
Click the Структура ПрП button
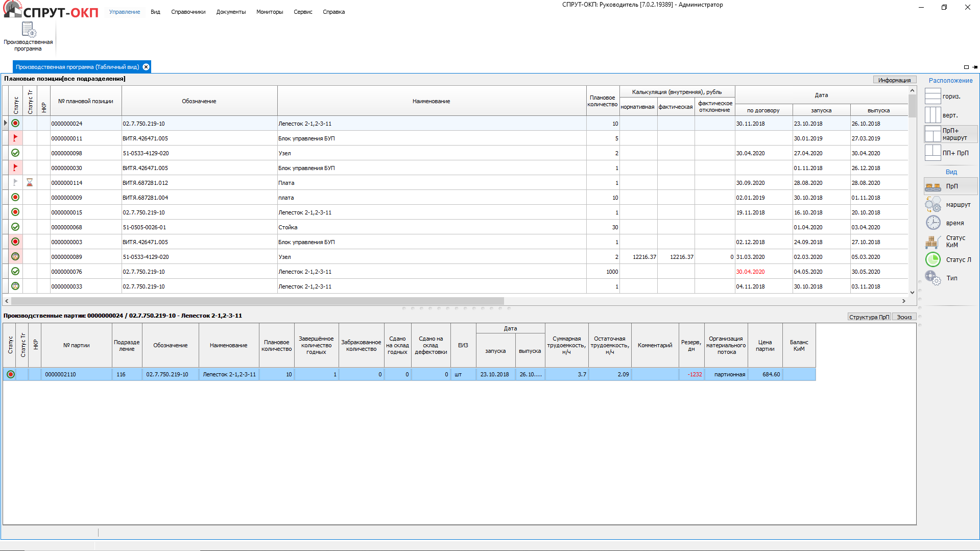(869, 317)
